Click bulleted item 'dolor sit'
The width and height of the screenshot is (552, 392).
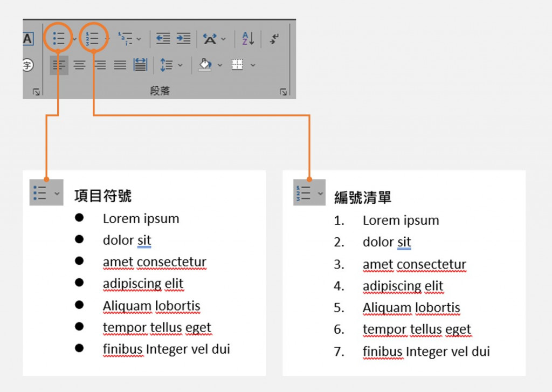(x=127, y=240)
